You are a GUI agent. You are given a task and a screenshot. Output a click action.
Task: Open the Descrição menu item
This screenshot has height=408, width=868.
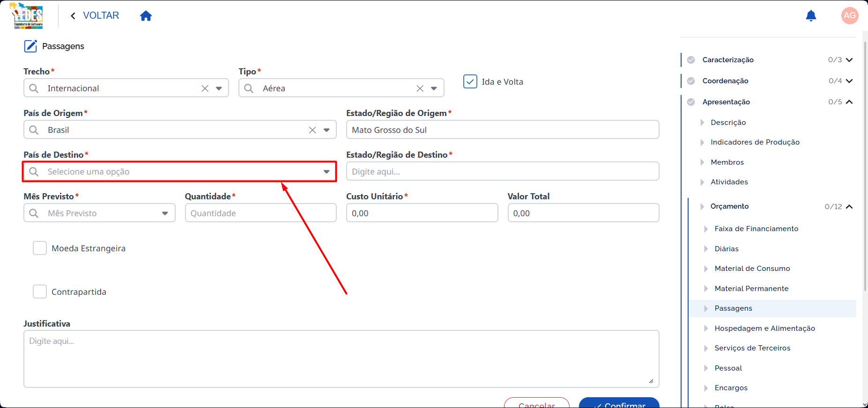(728, 123)
